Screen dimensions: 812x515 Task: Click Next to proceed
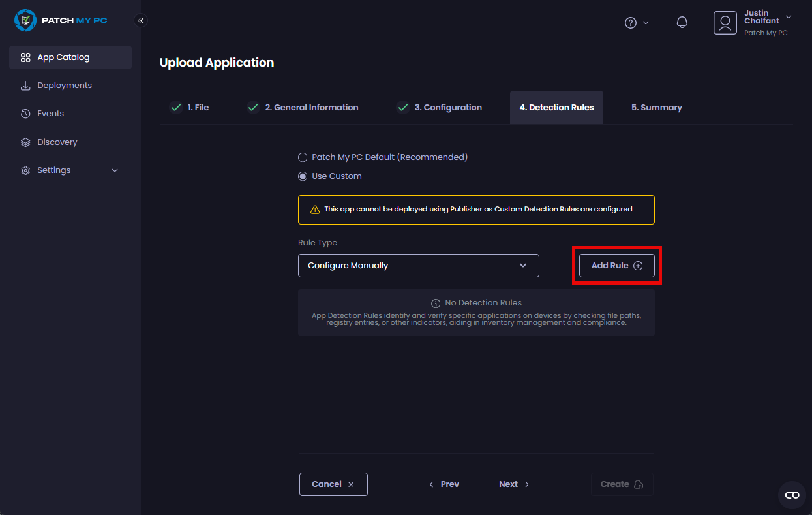(514, 484)
